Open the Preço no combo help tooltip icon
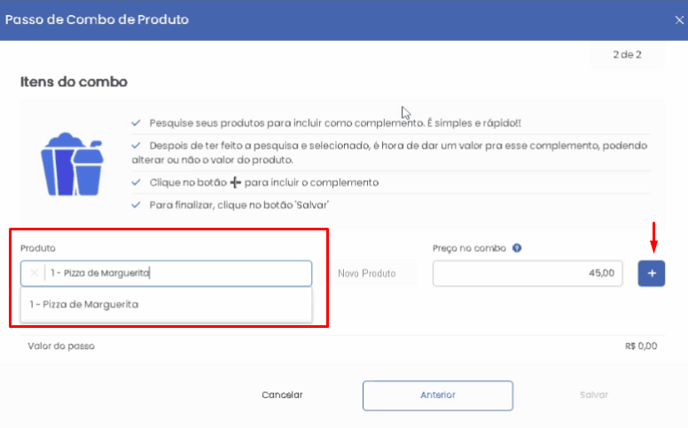The image size is (688, 428). pos(517,248)
